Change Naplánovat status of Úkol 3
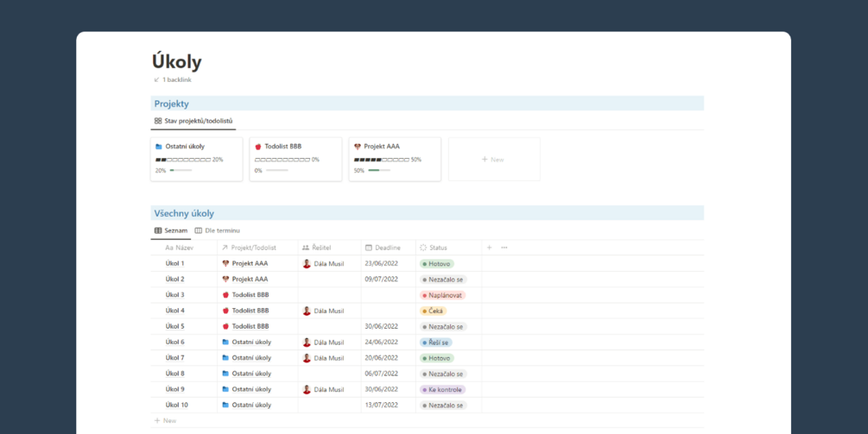Viewport: 868px width, 434px height. click(x=442, y=295)
